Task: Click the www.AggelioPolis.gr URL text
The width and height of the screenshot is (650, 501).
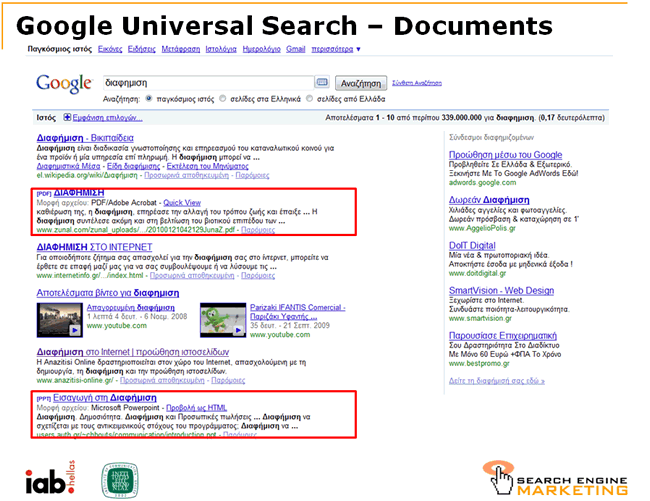Action: tap(482, 228)
